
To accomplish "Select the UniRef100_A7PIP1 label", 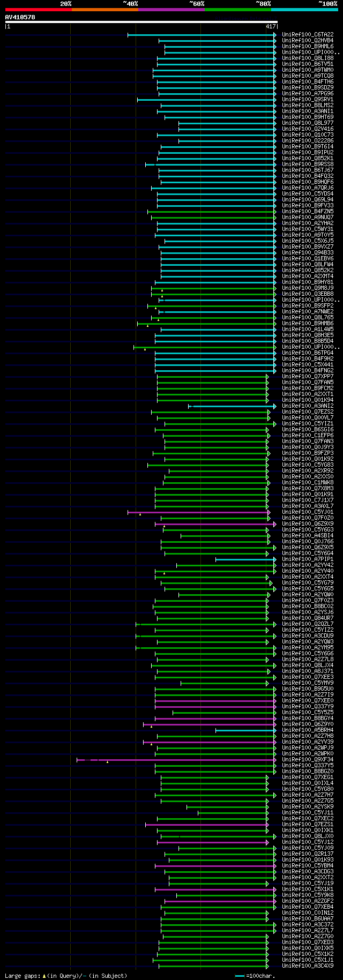I will 308,559.
